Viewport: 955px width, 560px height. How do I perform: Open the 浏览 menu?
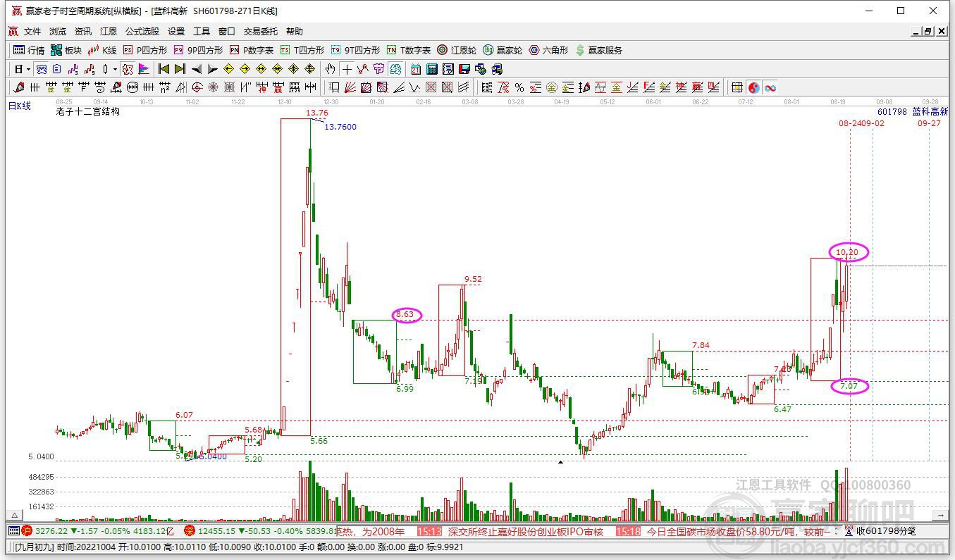click(58, 32)
